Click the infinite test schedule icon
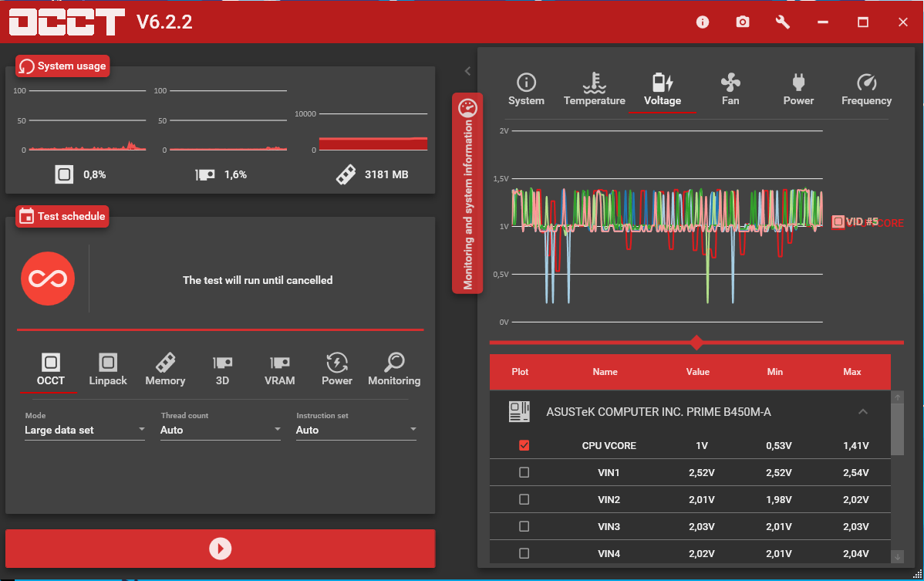This screenshot has height=581, width=924. [x=48, y=279]
